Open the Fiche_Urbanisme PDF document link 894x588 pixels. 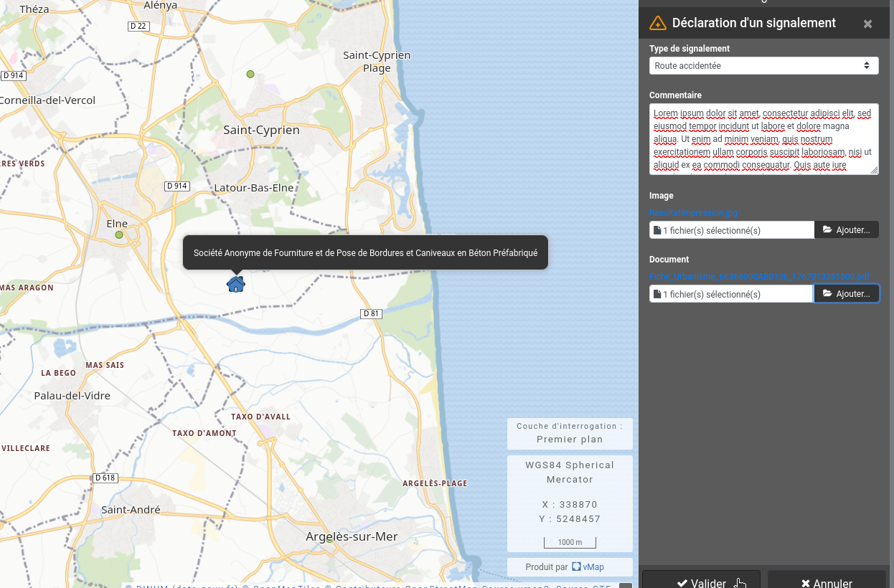click(x=759, y=277)
